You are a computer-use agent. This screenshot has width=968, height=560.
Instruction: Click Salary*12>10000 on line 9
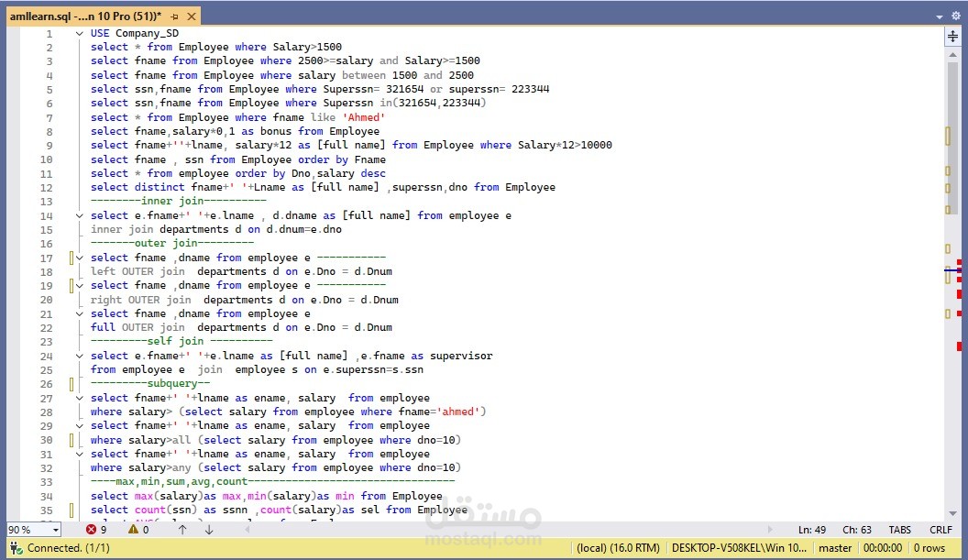coord(565,145)
